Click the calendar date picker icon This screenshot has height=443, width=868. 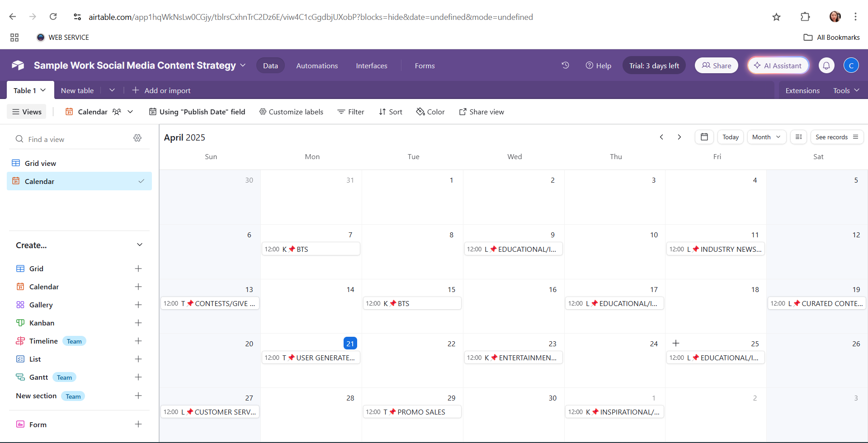(x=704, y=137)
